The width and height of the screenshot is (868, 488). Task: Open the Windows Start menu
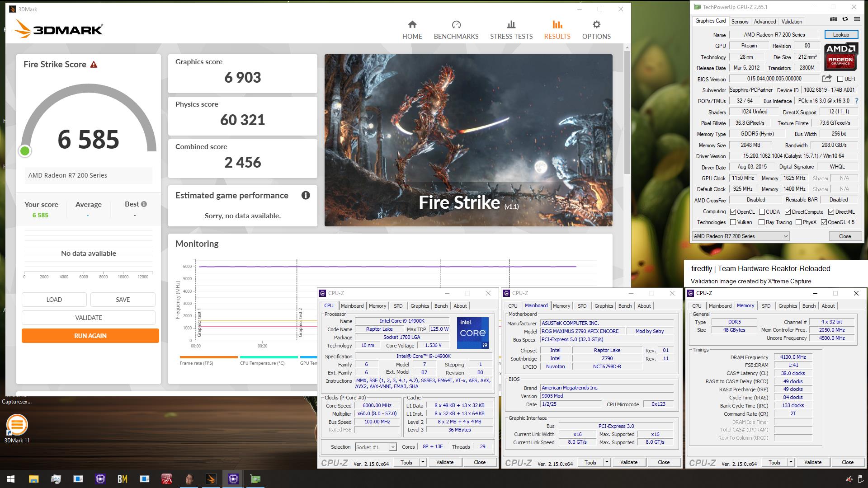coord(11,479)
